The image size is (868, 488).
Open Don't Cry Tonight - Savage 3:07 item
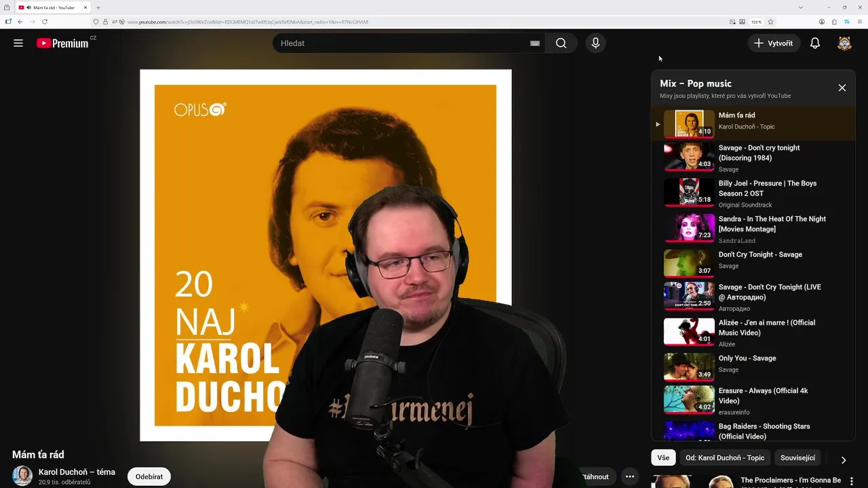[x=753, y=262]
